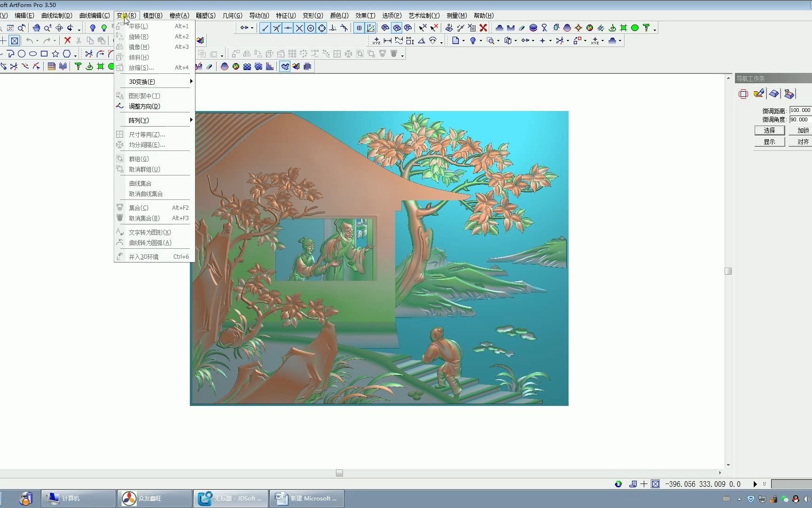The height and width of the screenshot is (508, 812).
Task: Open the 帮助(H) menu
Action: pyautogui.click(x=484, y=16)
